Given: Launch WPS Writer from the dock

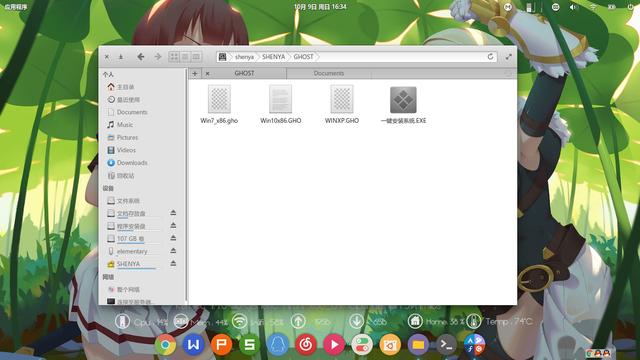Looking at the screenshot, I should [x=193, y=345].
